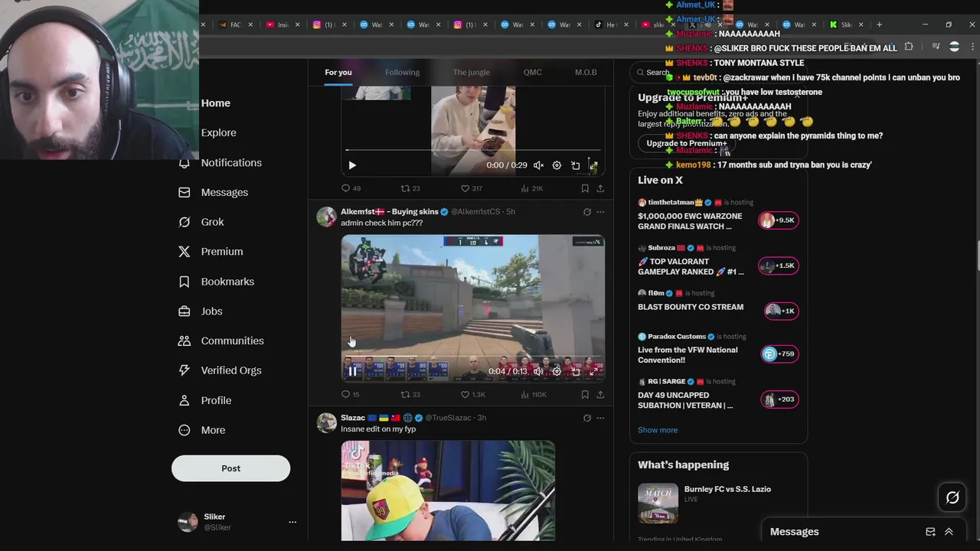Open Grok explain on Alkem1st tweet
Viewport: 980px width, 551px height.
point(587,212)
